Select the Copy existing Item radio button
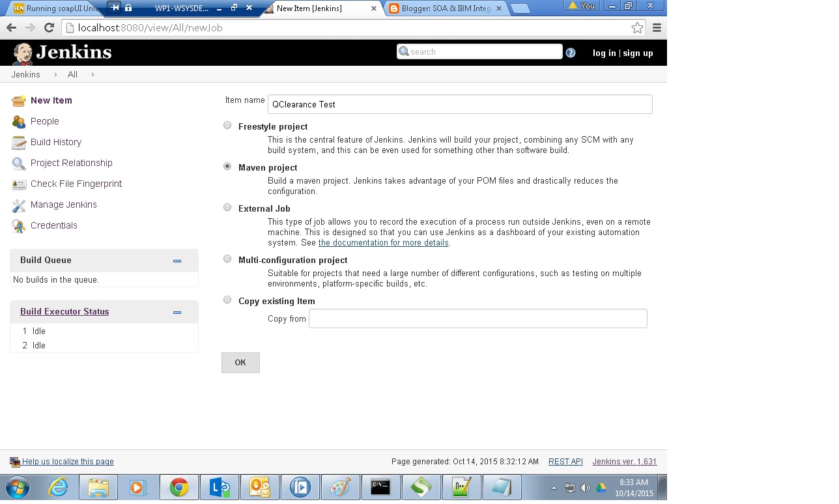Viewport: 839px width, 504px height. click(x=227, y=300)
